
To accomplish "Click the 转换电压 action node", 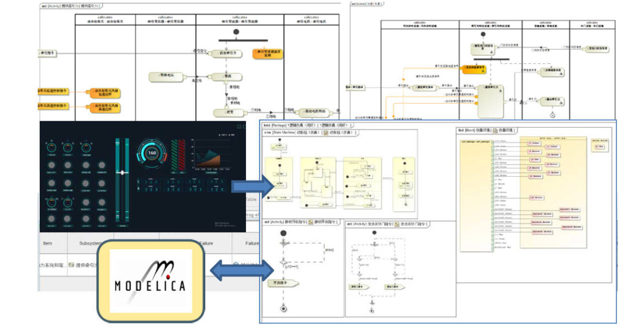I will (167, 76).
